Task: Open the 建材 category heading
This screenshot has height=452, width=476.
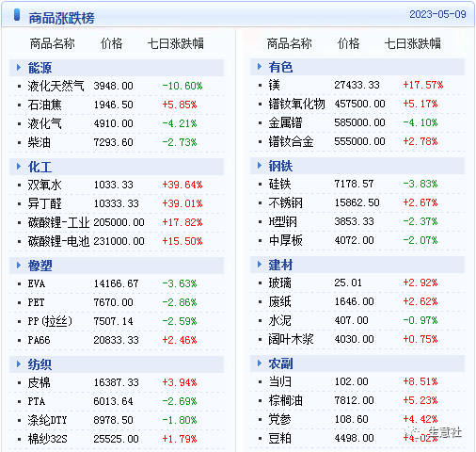Action: tap(280, 265)
